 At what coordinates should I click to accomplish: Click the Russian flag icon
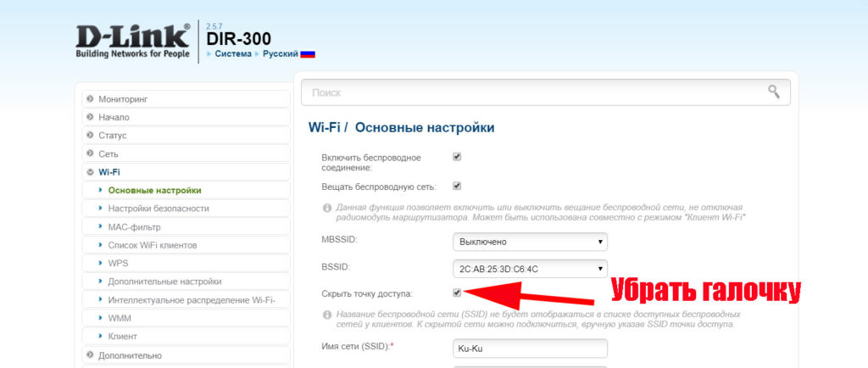coord(308,54)
